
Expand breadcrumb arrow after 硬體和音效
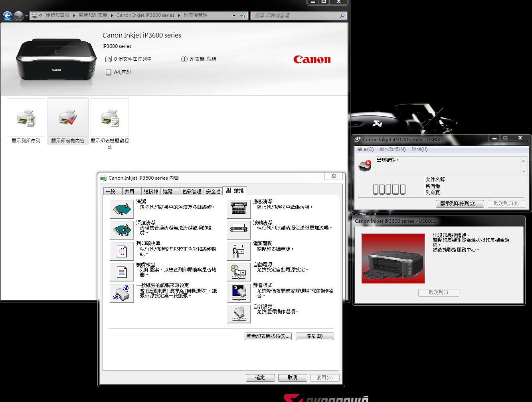[x=74, y=15]
